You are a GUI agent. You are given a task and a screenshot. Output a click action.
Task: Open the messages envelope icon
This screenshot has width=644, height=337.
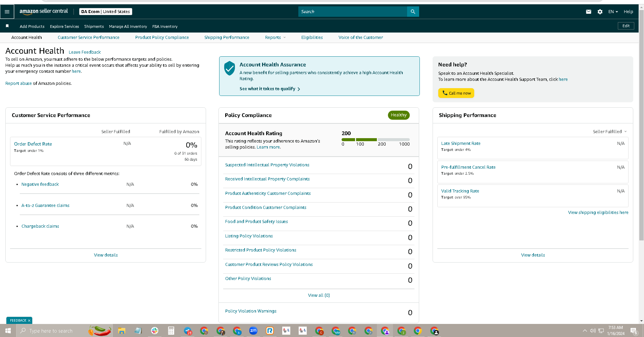point(588,12)
